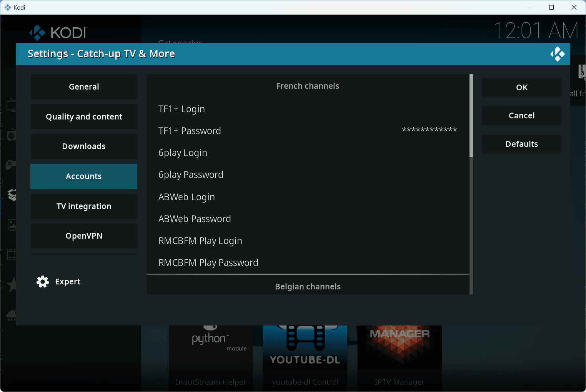
Task: Click the Kodi logo in dialog header
Action: [x=557, y=54]
